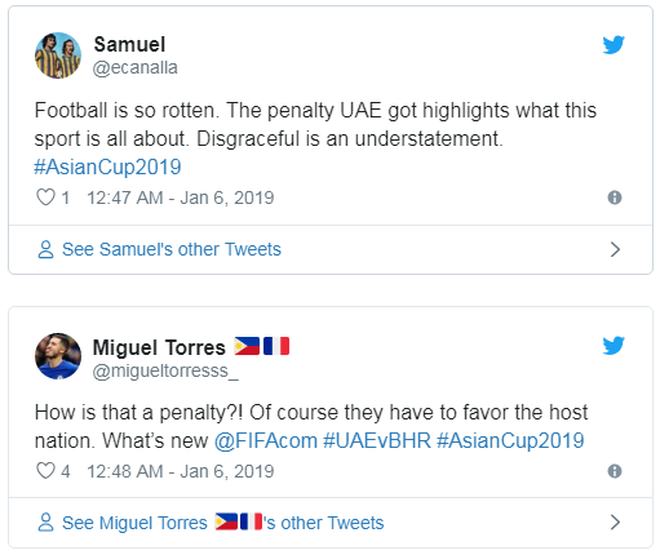Click the #UAEvBHR hashtag
Image resolution: width=660 pixels, height=555 pixels.
375,440
